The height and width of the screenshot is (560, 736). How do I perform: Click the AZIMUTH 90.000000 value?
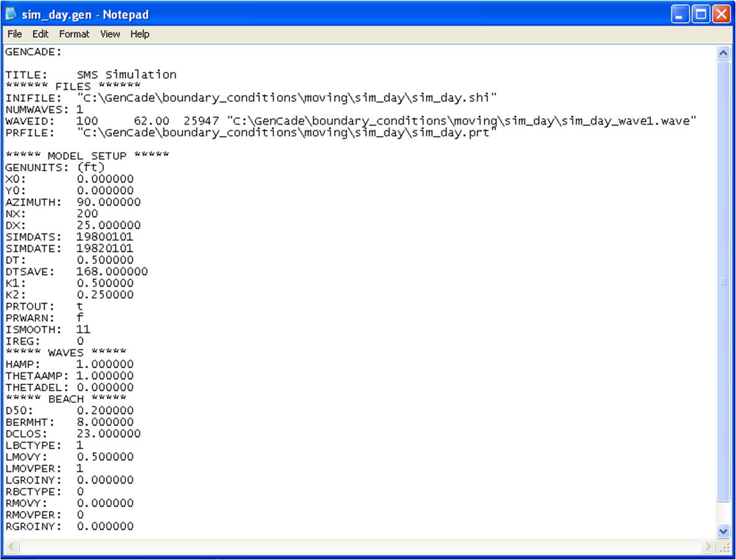tap(109, 202)
